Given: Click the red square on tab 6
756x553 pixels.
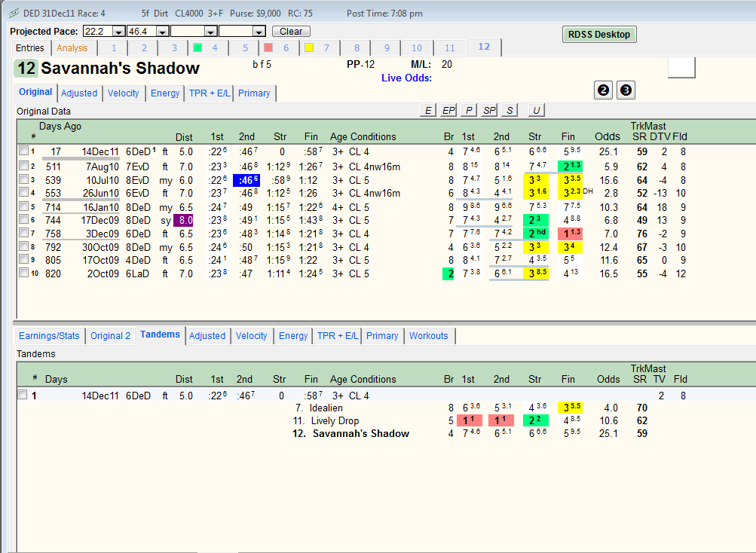Looking at the screenshot, I should [x=268, y=47].
